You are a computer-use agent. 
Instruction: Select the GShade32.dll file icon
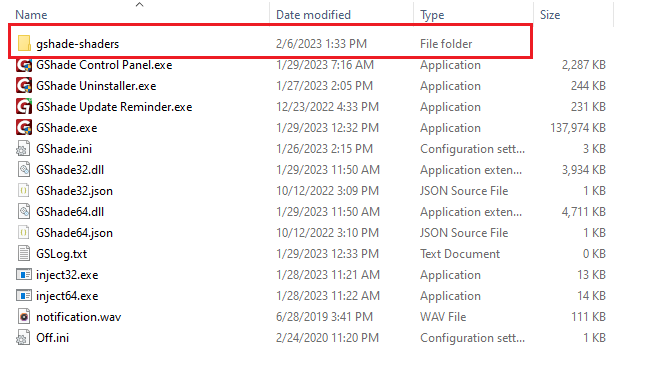[x=24, y=170]
